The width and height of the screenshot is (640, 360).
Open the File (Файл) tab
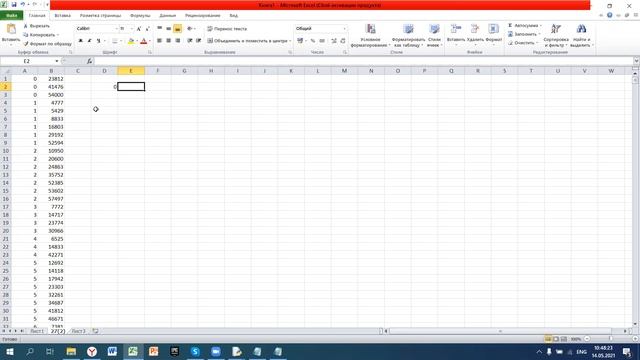11,16
